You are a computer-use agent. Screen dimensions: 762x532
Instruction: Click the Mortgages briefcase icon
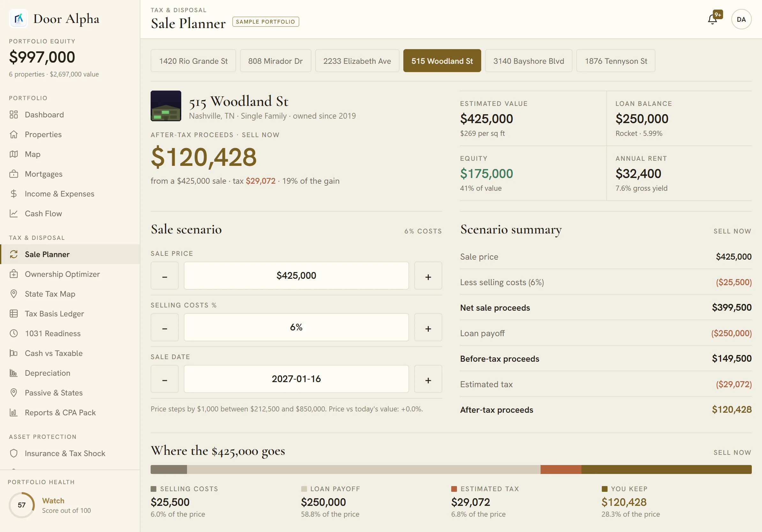pyautogui.click(x=14, y=174)
